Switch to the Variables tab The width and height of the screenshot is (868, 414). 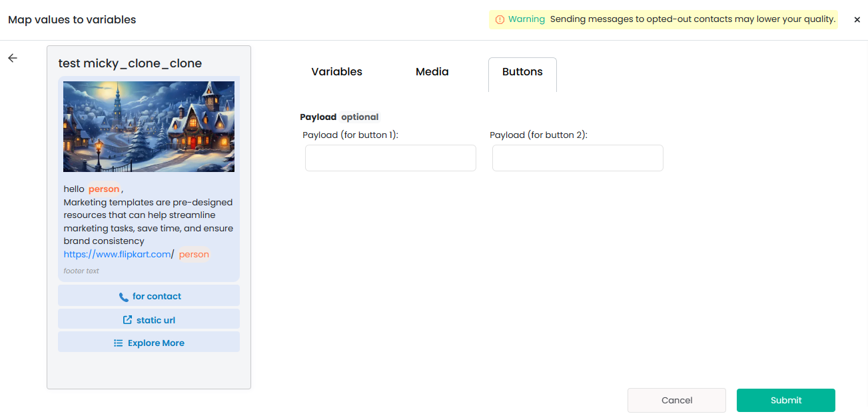(336, 72)
